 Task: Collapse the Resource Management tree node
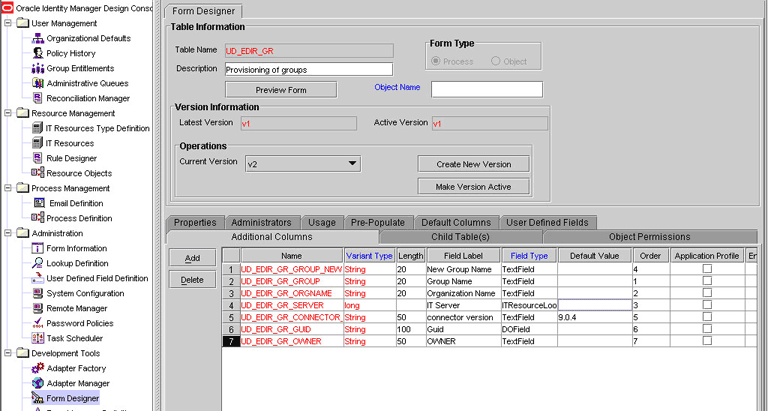click(x=8, y=113)
